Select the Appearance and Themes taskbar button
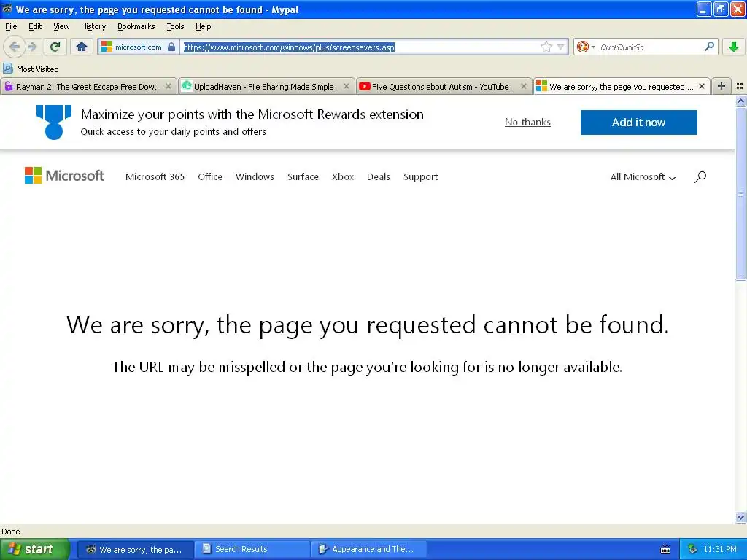This screenshot has width=747, height=560. [x=368, y=550]
